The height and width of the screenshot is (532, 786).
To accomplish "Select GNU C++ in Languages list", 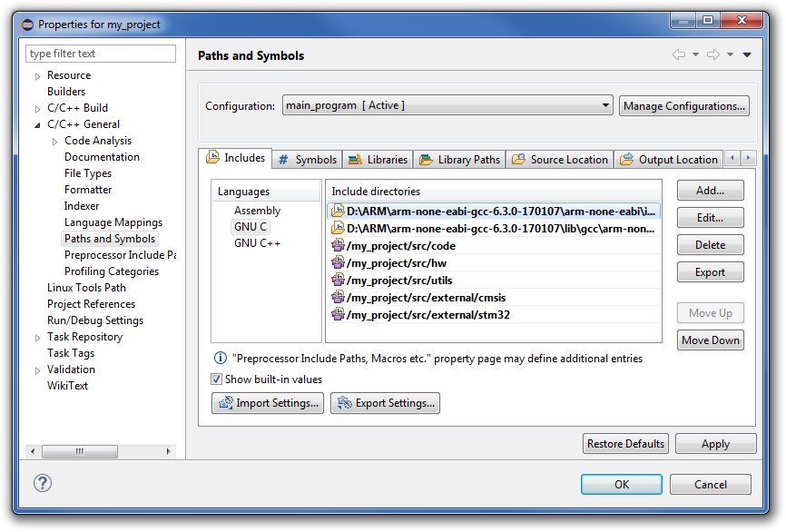I will click(257, 243).
